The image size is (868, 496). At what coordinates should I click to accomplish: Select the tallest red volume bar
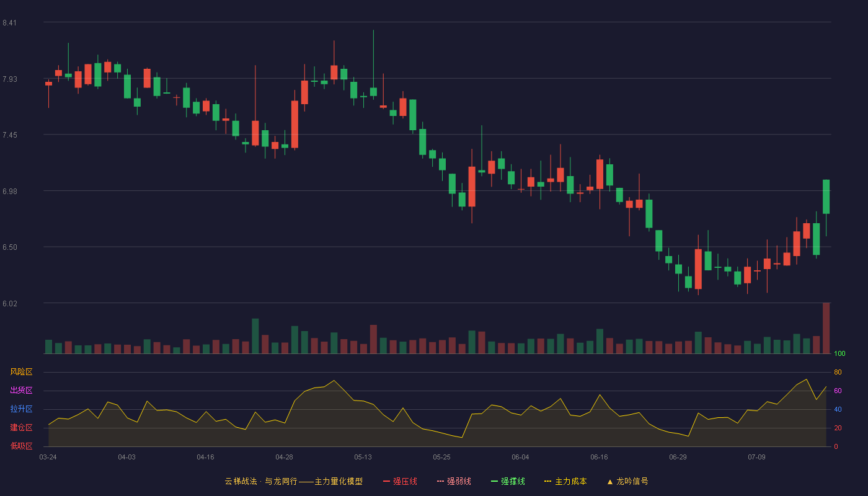tap(826, 328)
